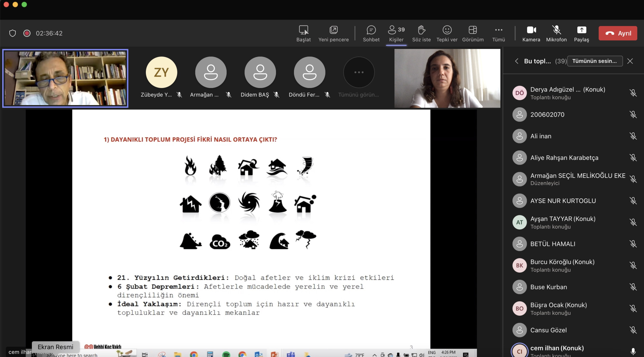
Task: Select participant Ali inan
Action: coord(574,136)
